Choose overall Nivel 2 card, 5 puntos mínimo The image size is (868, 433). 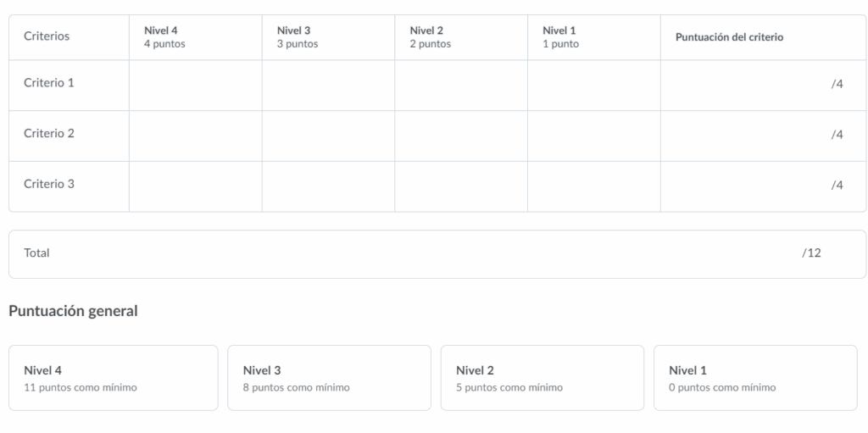542,378
